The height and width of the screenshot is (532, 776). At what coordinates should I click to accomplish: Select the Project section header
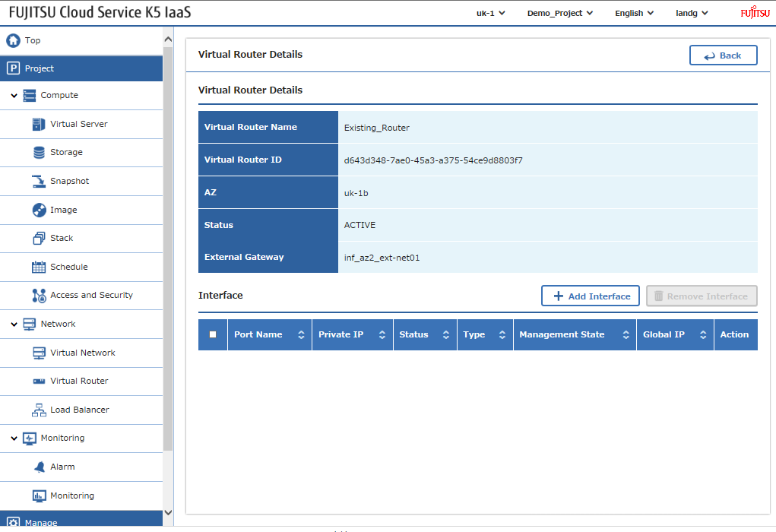pyautogui.click(x=81, y=68)
